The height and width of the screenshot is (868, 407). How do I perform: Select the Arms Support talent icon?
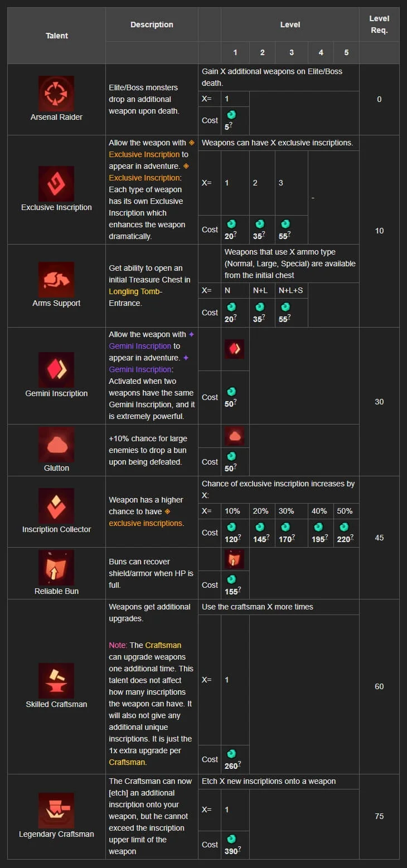point(56,279)
